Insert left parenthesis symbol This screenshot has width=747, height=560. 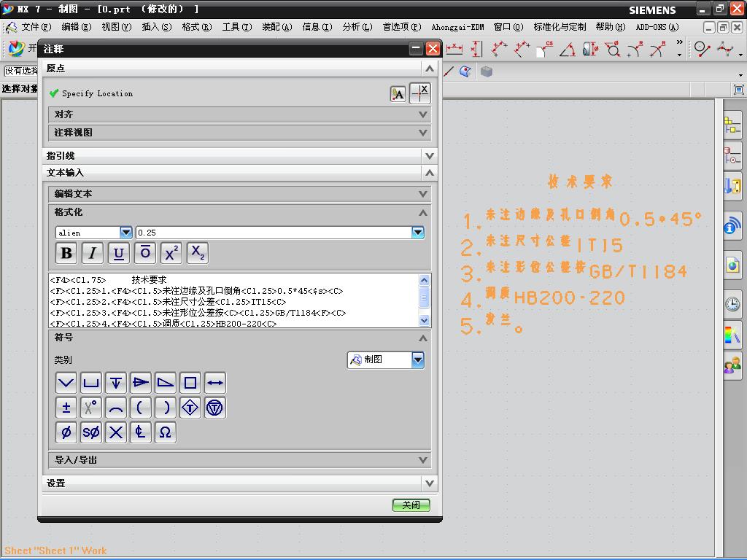[141, 408]
